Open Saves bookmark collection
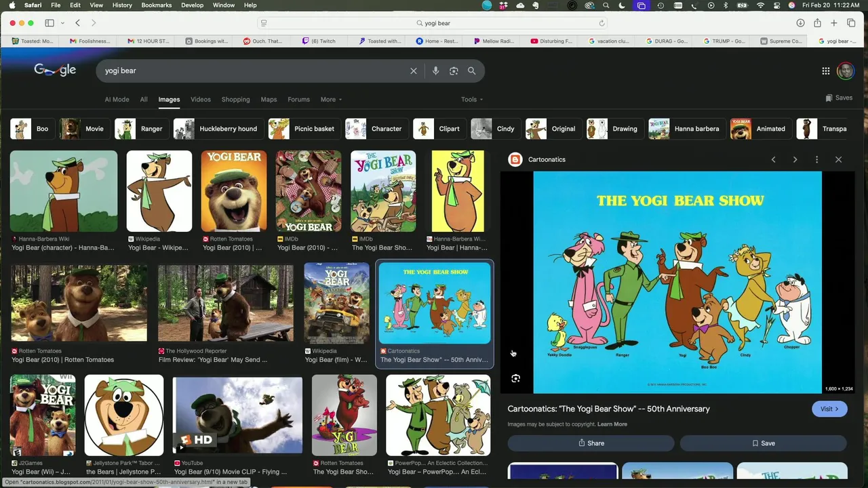Screen dimensions: 868x488 pos(839,98)
